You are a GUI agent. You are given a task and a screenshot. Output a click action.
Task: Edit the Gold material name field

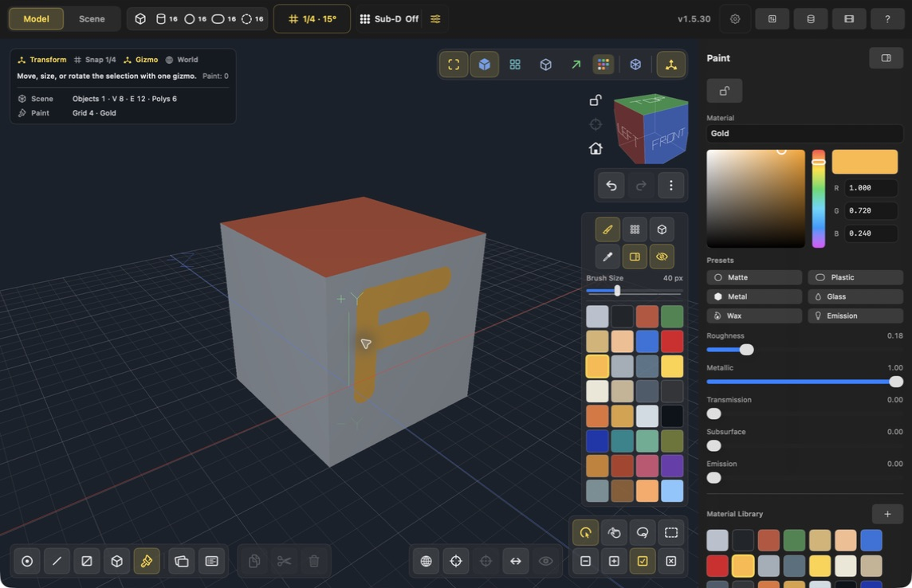click(804, 133)
